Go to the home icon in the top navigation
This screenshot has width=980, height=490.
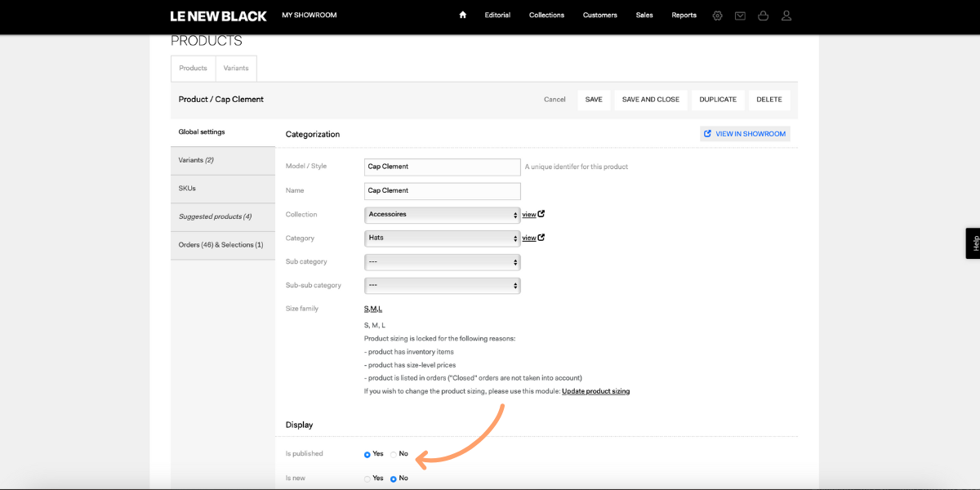462,15
